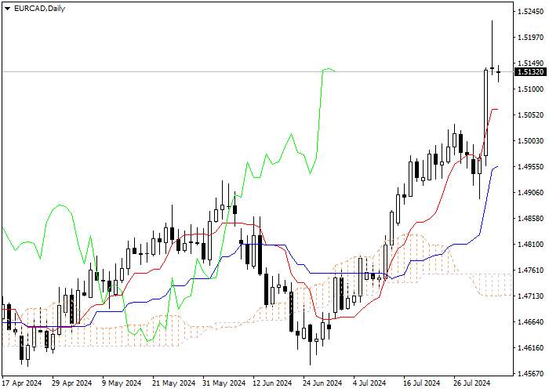Open the chart menu triangle beside EURCAD
Image resolution: width=549 pixels, height=392 pixels.
click(x=7, y=9)
